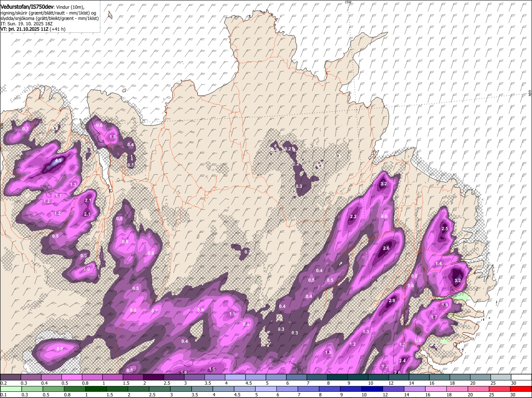Click the 1.7 precipitation value on the map
Viewport: 532px width, 398px height.
[x=434, y=317]
